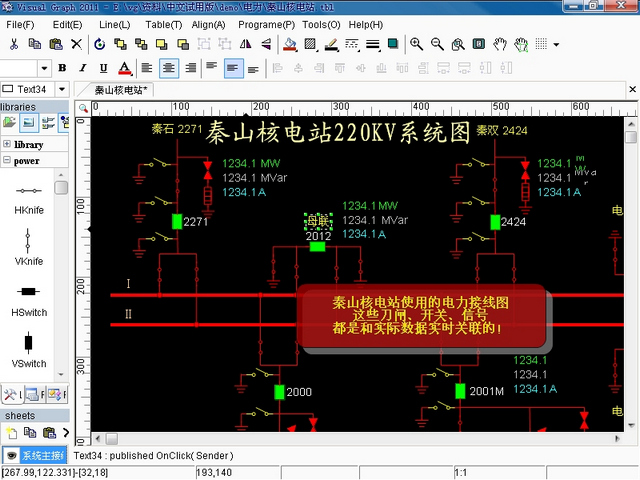The width and height of the screenshot is (640, 480).
Task: Open the fill color paint bucket
Action: 289,44
